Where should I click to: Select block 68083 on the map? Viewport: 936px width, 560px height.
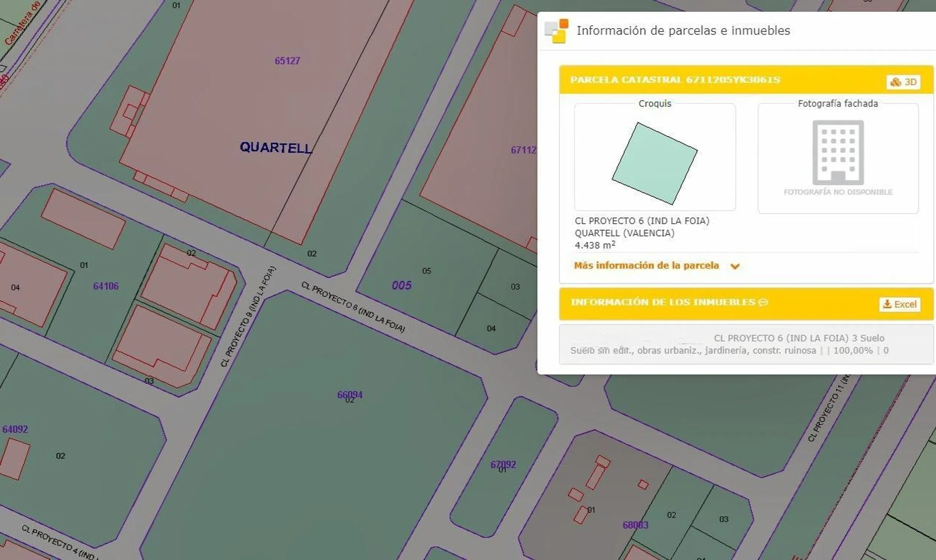(x=635, y=525)
